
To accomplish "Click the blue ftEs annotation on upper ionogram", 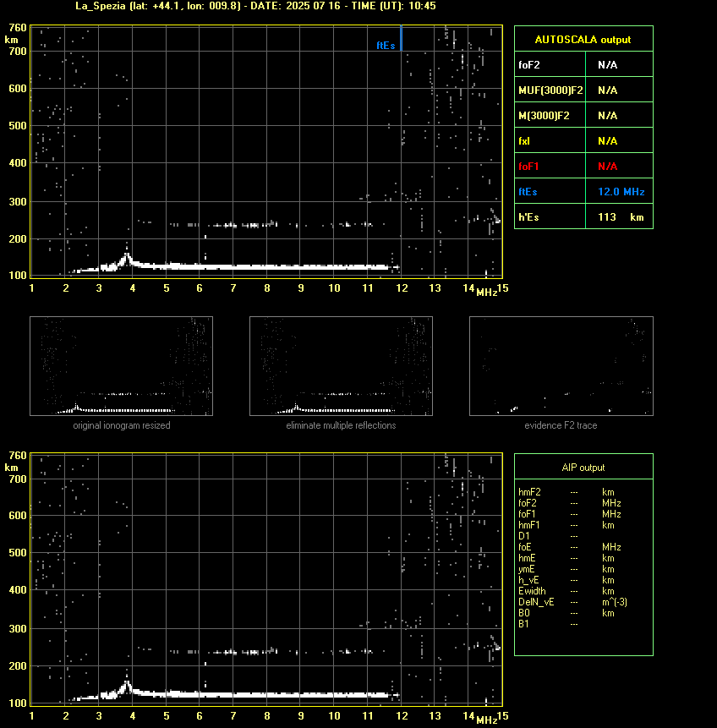I will click(386, 46).
